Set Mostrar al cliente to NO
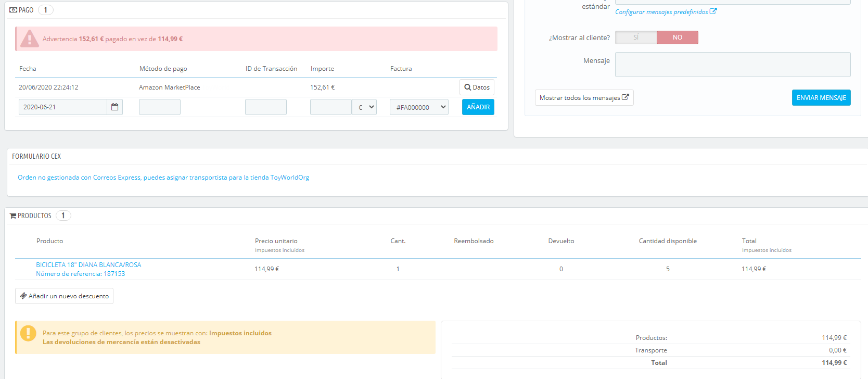 pos(678,37)
